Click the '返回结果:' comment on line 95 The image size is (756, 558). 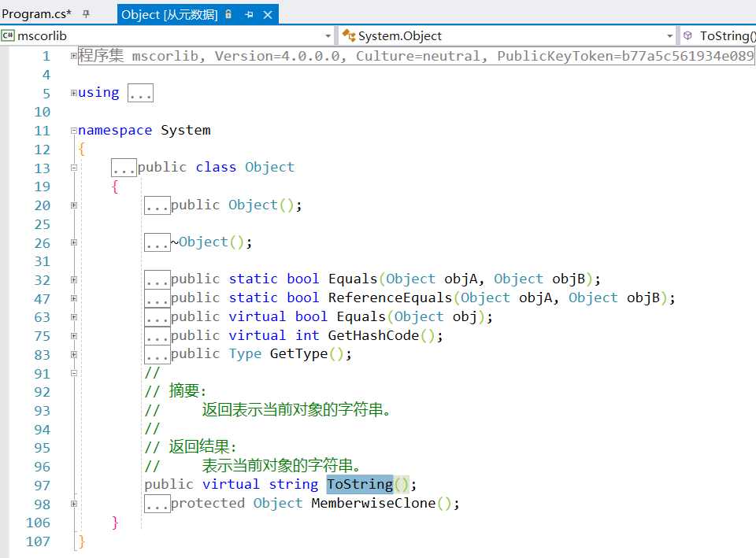202,447
